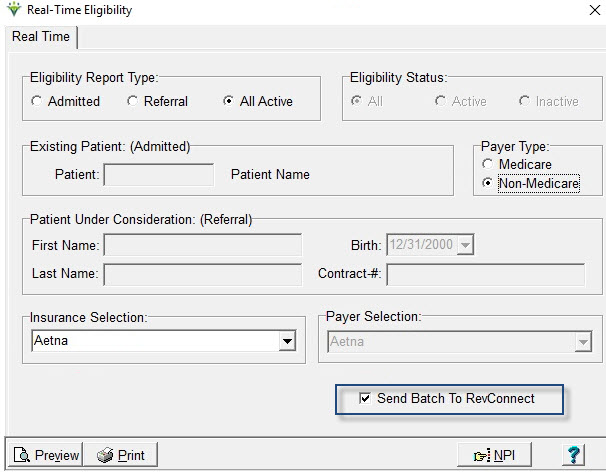The image size is (606, 473).
Task: Expand the Payer Selection dropdown arrow
Action: 583,342
